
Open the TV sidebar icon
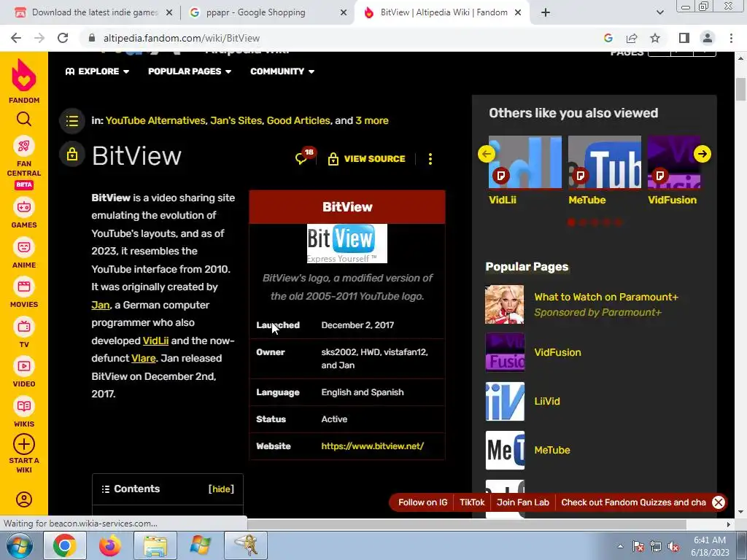pyautogui.click(x=24, y=327)
